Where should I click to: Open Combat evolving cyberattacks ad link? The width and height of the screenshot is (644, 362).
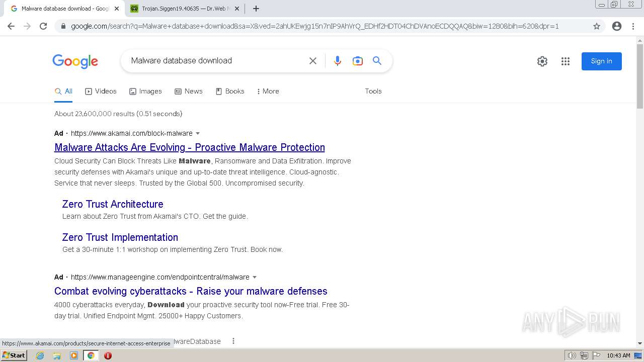pyautogui.click(x=191, y=291)
